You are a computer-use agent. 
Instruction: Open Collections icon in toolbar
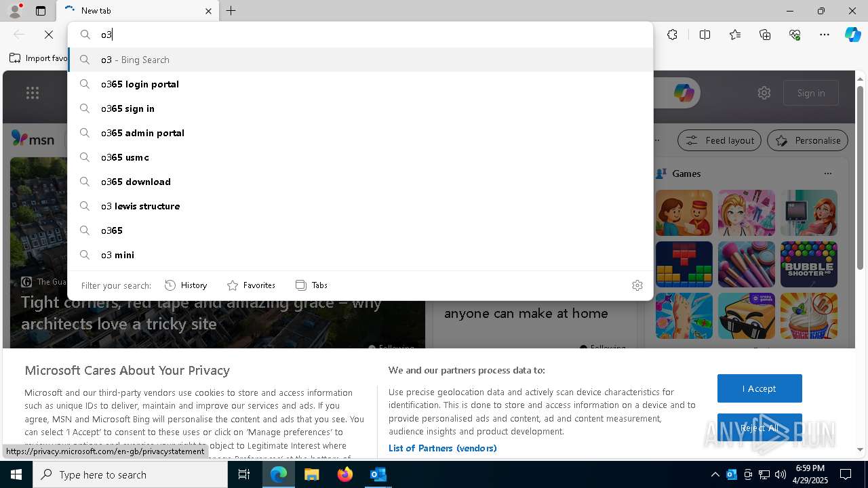[765, 35]
